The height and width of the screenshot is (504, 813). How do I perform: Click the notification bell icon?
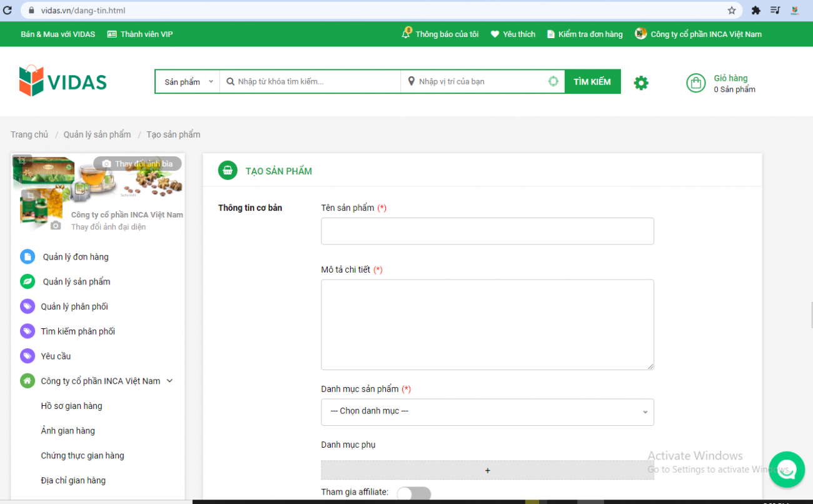click(x=406, y=34)
